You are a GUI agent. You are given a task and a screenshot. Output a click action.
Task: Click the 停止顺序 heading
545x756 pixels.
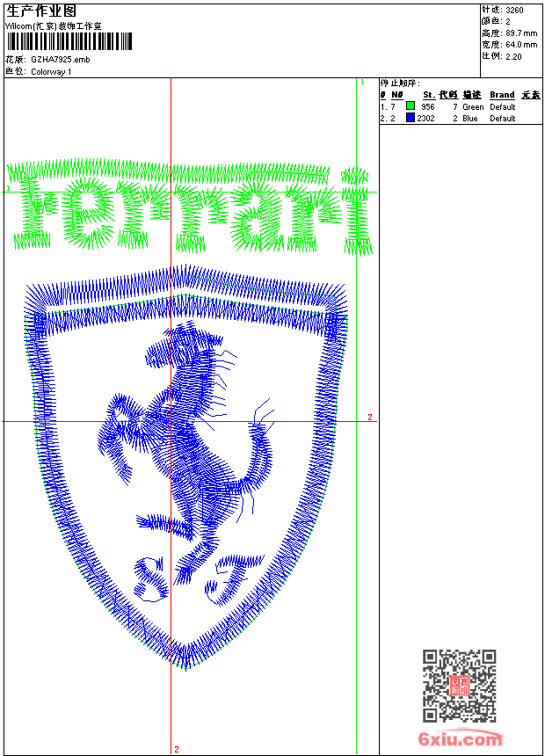pyautogui.click(x=400, y=84)
